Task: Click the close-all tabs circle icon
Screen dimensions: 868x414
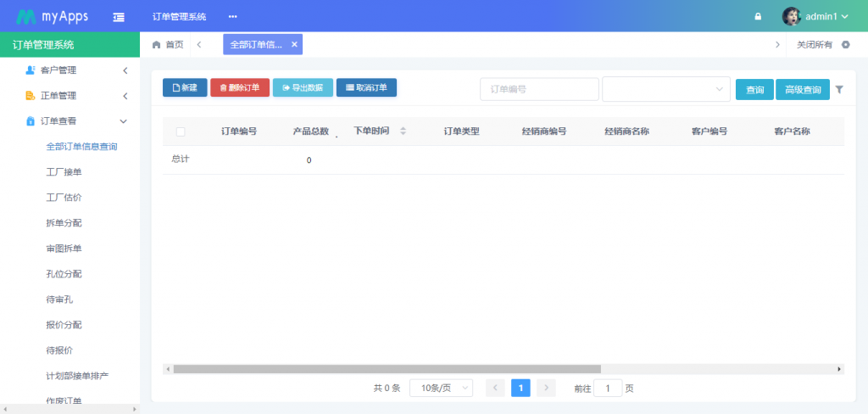Action: 845,45
